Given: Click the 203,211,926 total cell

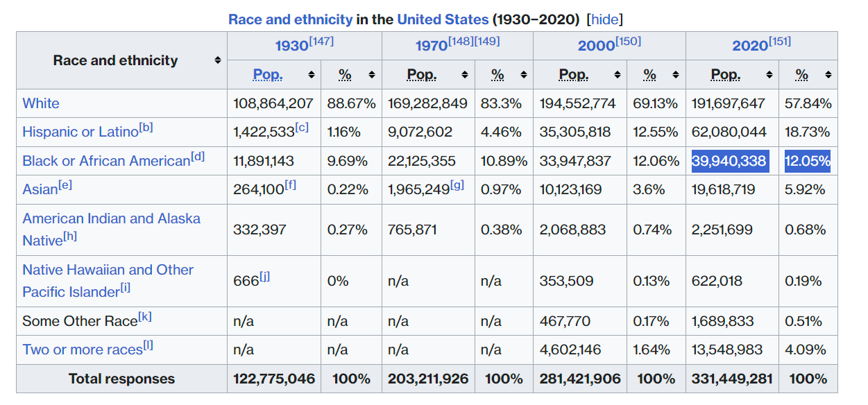Looking at the screenshot, I should point(428,379).
